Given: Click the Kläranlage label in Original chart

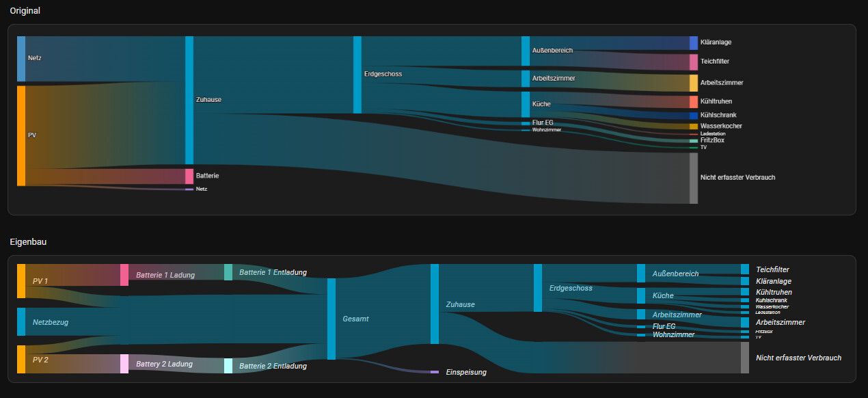Looking at the screenshot, I should (716, 42).
